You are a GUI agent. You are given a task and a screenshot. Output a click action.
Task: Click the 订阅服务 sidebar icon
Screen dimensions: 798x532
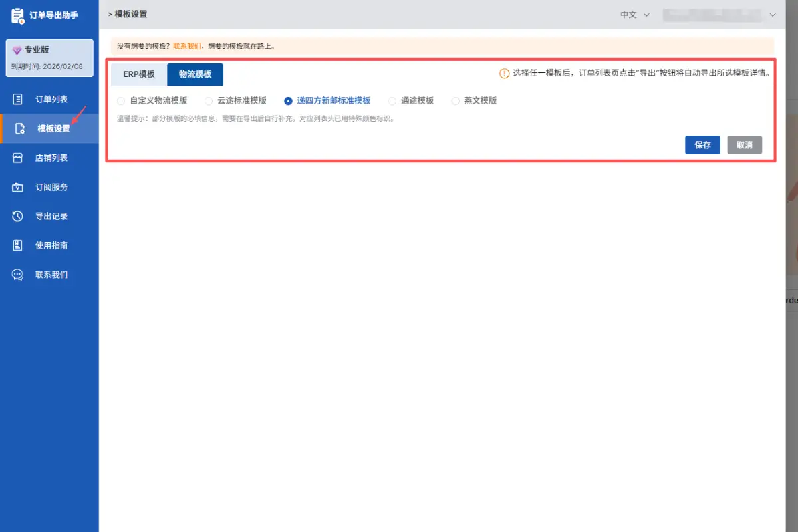click(x=19, y=187)
